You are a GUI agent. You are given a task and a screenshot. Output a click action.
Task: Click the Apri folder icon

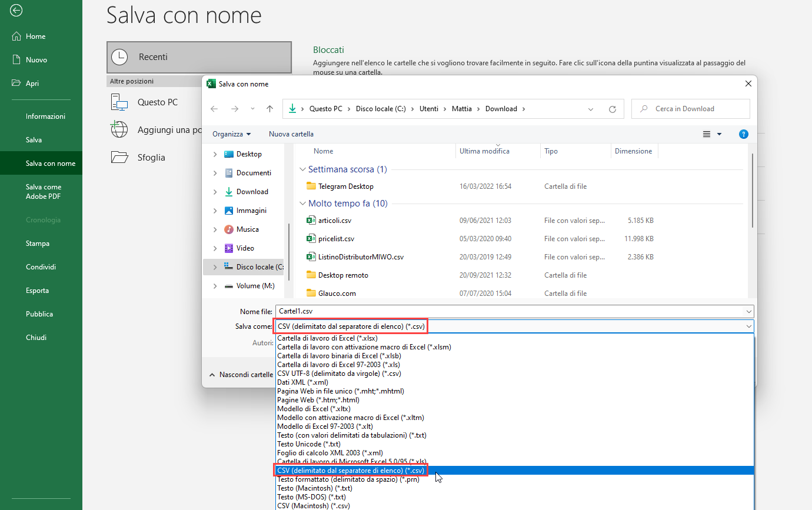point(16,84)
